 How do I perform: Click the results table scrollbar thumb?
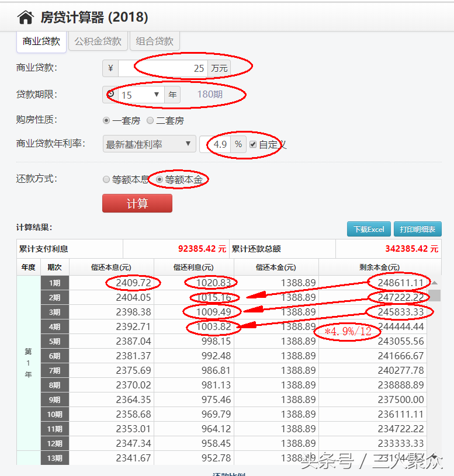434,294
